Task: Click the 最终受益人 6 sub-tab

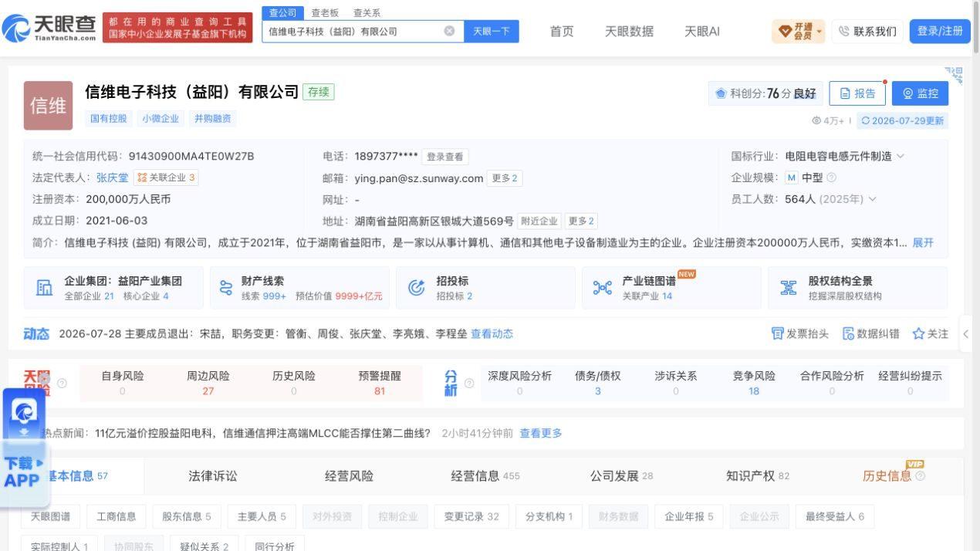Action: [x=835, y=516]
